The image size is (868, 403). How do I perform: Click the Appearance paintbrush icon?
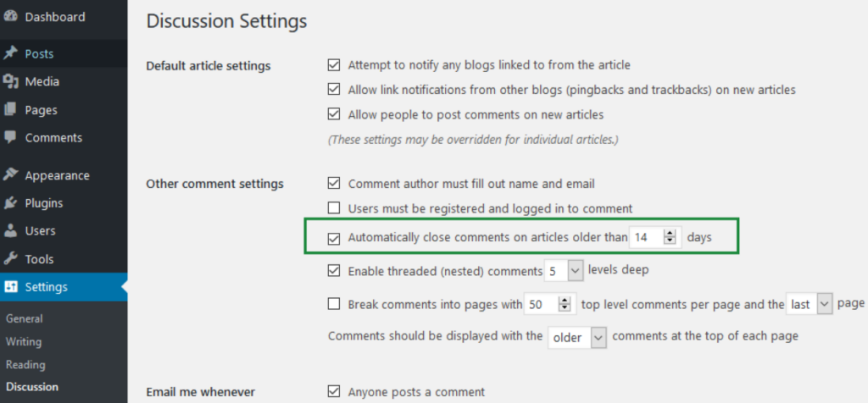tap(10, 175)
